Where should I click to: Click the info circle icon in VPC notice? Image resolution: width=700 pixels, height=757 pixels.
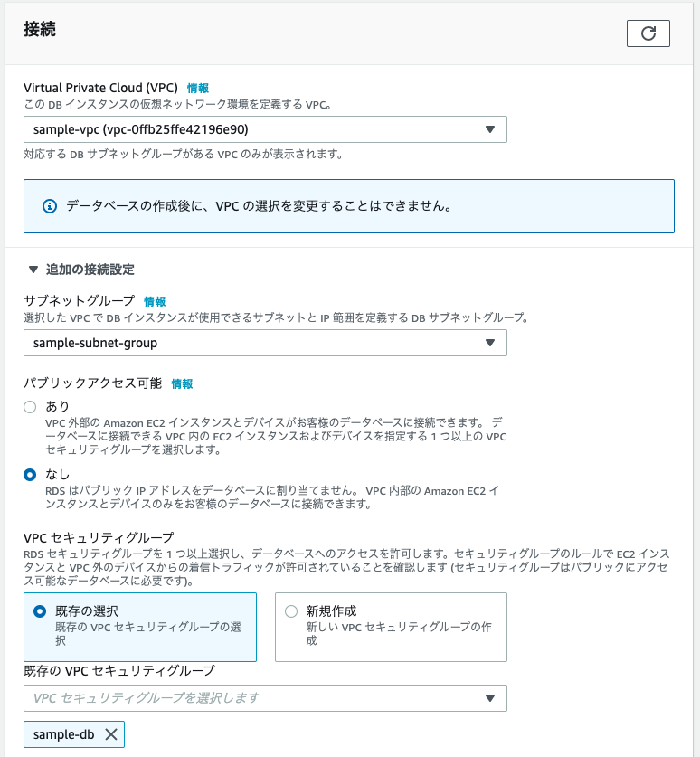click(x=51, y=205)
